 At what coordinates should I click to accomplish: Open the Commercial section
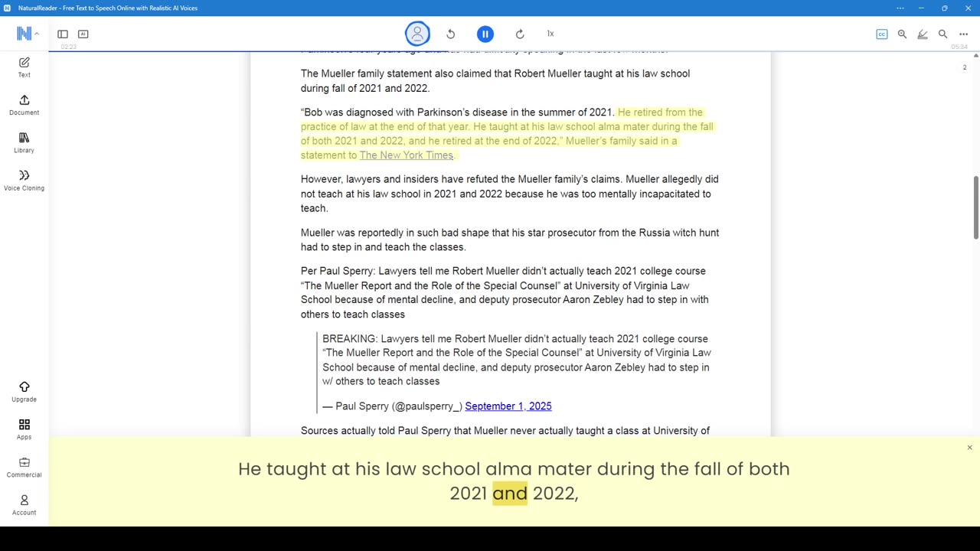coord(24,467)
